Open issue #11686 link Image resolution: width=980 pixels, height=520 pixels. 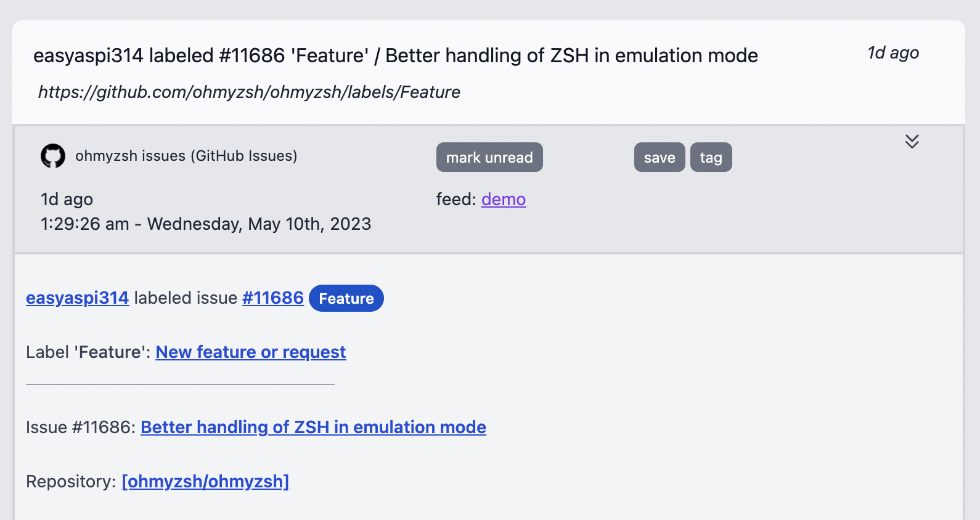[273, 298]
